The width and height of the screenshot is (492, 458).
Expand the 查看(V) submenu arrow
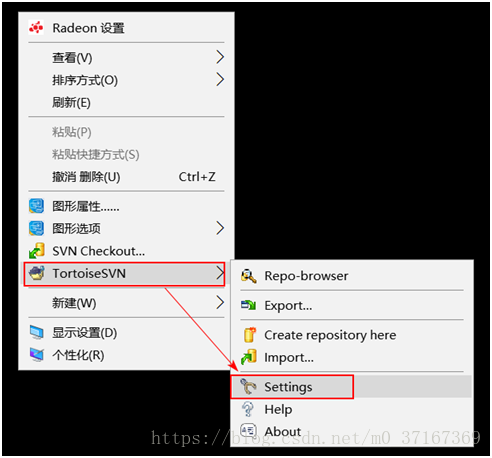tap(220, 57)
